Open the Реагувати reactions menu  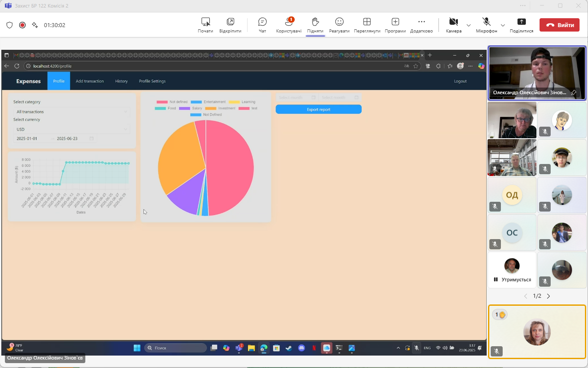point(339,25)
